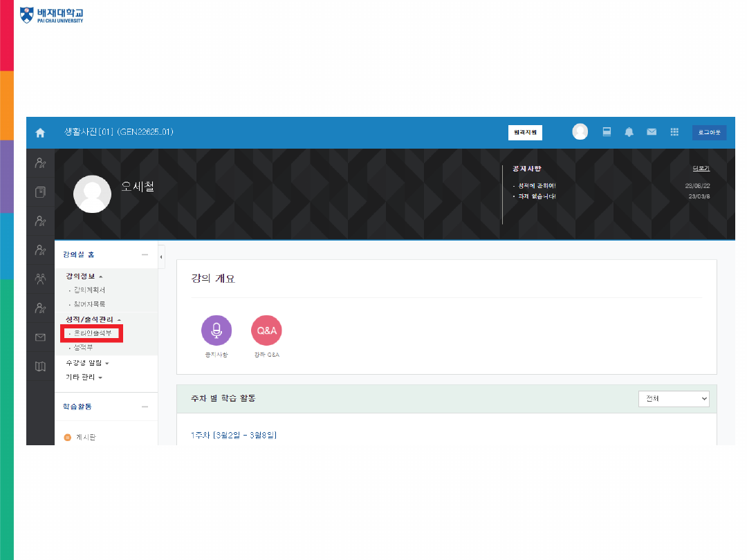747x560 pixels.
Task: Click the 로그아웃 button
Action: coord(709,133)
